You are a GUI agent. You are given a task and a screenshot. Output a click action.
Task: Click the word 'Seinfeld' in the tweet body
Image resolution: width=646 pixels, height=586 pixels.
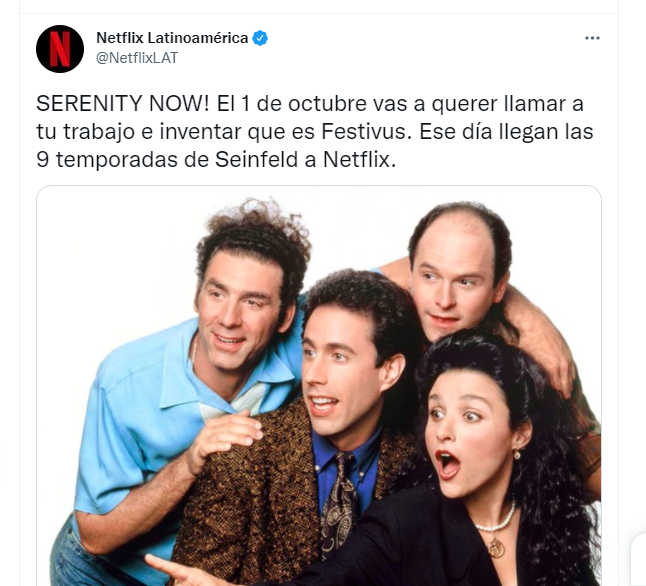click(256, 159)
